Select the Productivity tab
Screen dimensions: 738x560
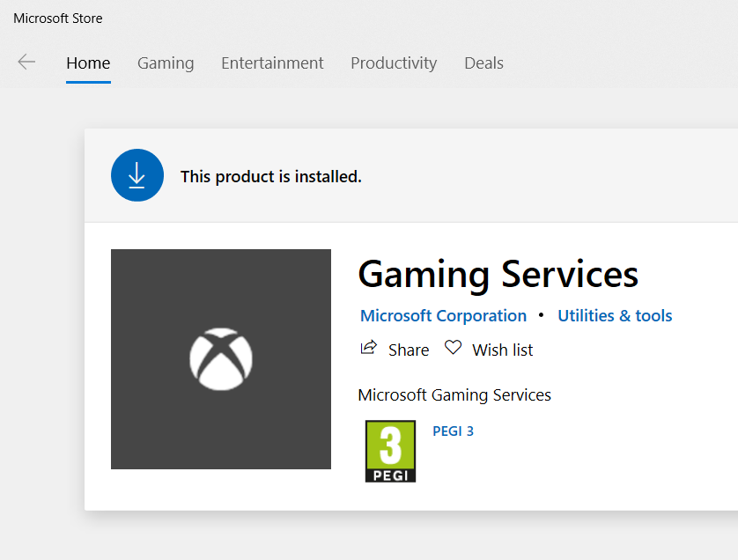[394, 63]
